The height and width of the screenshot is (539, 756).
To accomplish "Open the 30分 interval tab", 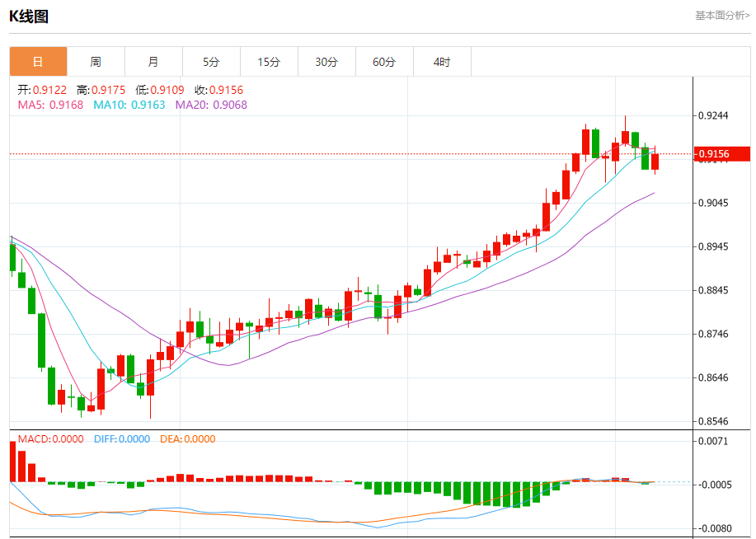I will pyautogui.click(x=327, y=62).
